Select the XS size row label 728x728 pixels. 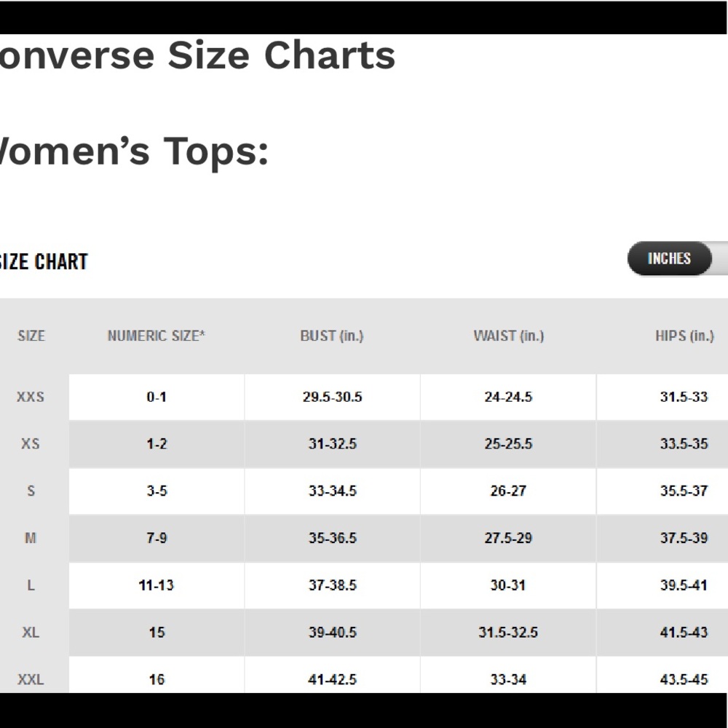point(31,444)
